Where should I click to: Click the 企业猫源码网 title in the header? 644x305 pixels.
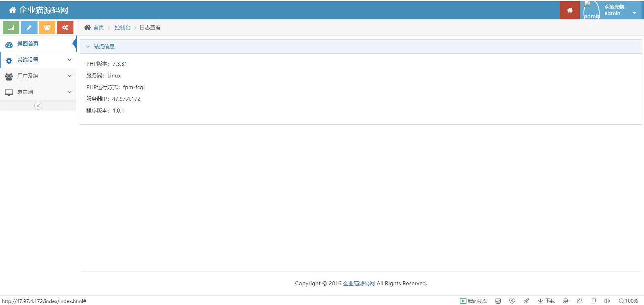pyautogui.click(x=44, y=10)
